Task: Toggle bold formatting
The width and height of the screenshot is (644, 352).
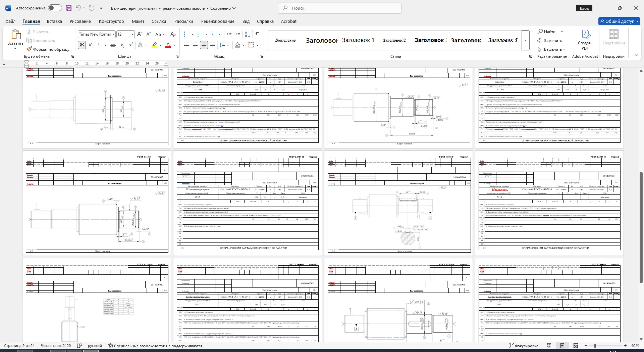Action: point(82,45)
